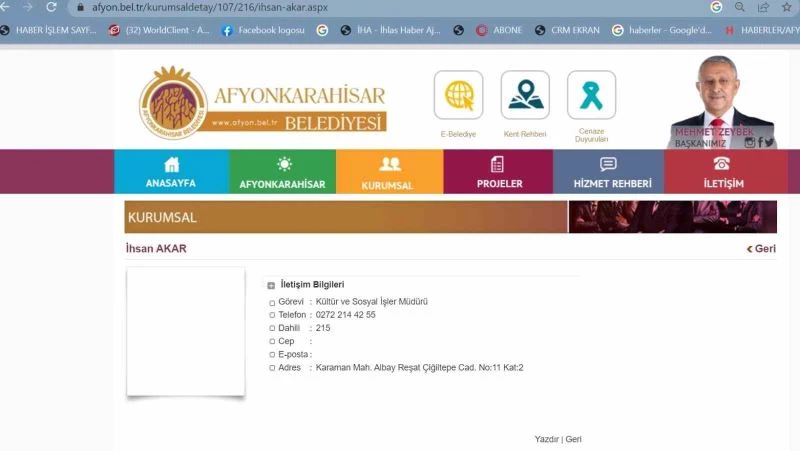Go to the ANASAYFA menu tab
The width and height of the screenshot is (800, 451).
(171, 172)
